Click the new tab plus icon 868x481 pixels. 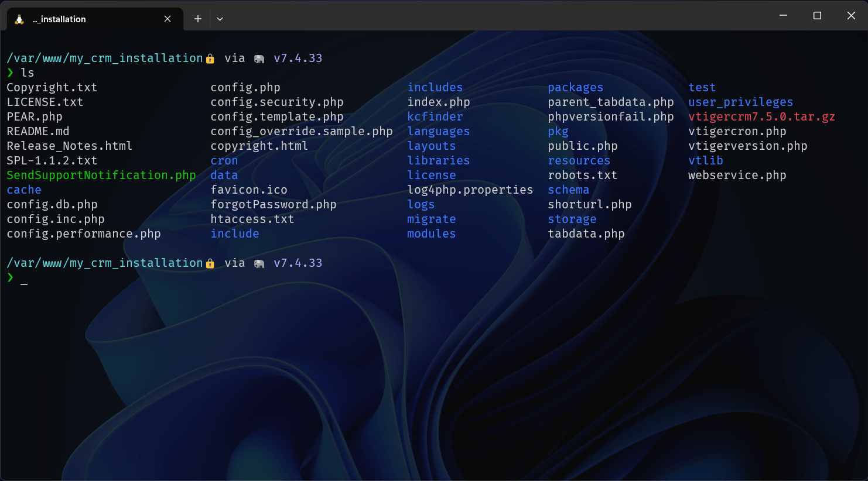(197, 18)
